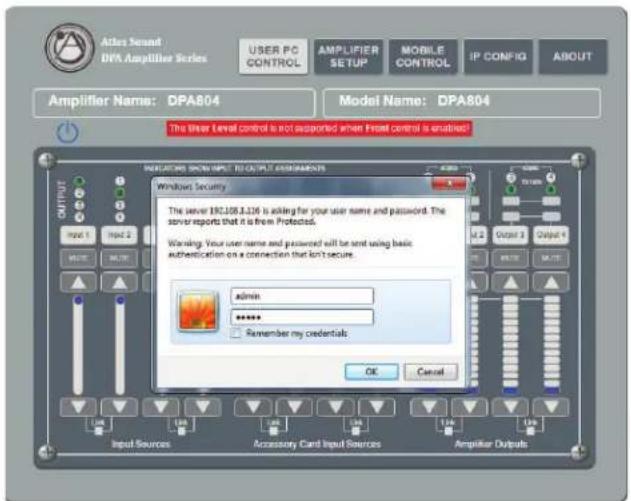Viewport: 631px width, 501px height.
Task: Click the Output 3 level meter
Action: [511, 344]
